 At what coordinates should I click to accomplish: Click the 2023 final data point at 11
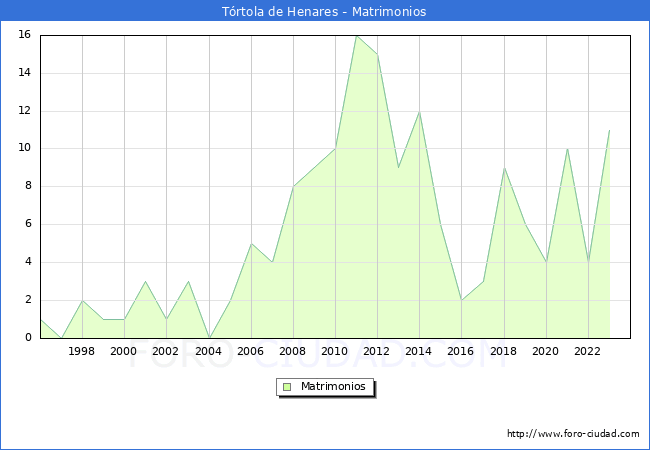[609, 131]
